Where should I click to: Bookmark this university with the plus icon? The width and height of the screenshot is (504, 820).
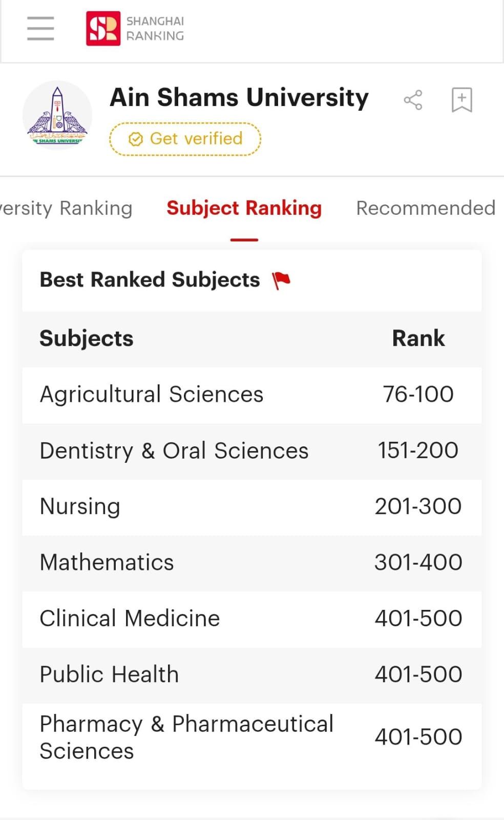tap(461, 99)
